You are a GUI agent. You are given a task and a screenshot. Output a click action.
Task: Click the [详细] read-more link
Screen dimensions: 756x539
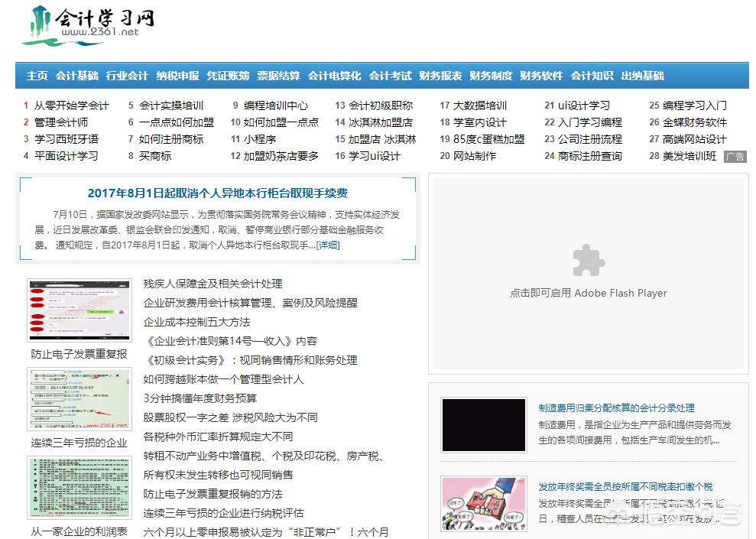point(328,245)
